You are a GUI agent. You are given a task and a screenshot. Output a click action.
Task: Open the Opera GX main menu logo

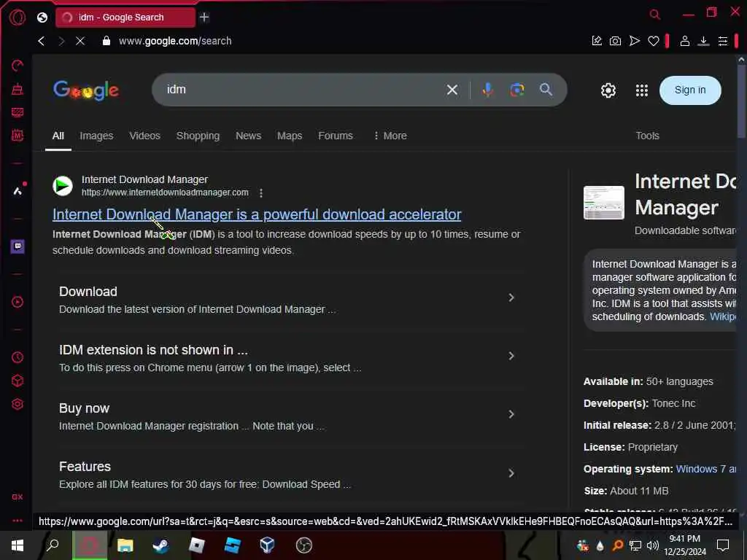[18, 17]
